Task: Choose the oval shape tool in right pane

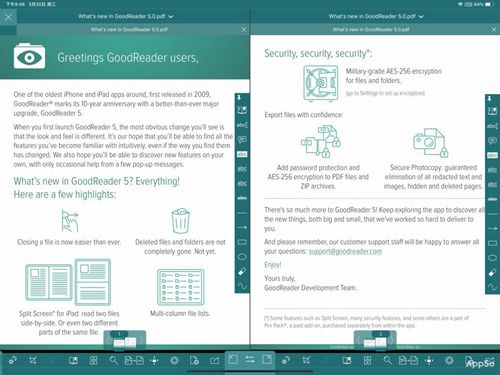Action: pos(492,258)
